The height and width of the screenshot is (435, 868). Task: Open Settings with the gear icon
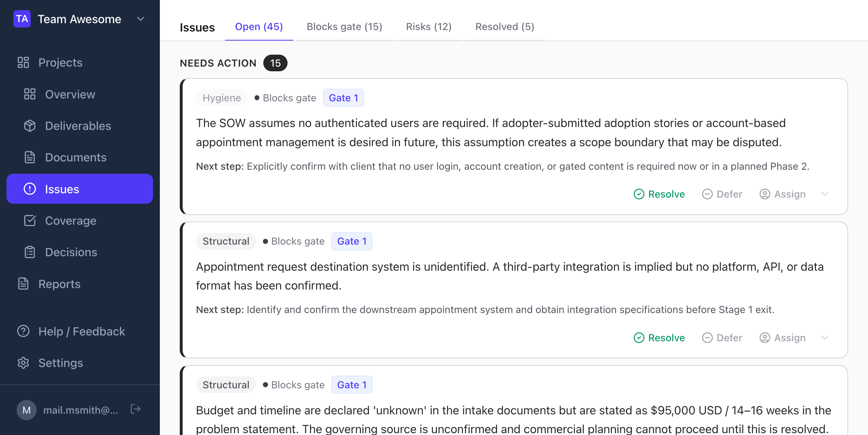[x=23, y=363]
